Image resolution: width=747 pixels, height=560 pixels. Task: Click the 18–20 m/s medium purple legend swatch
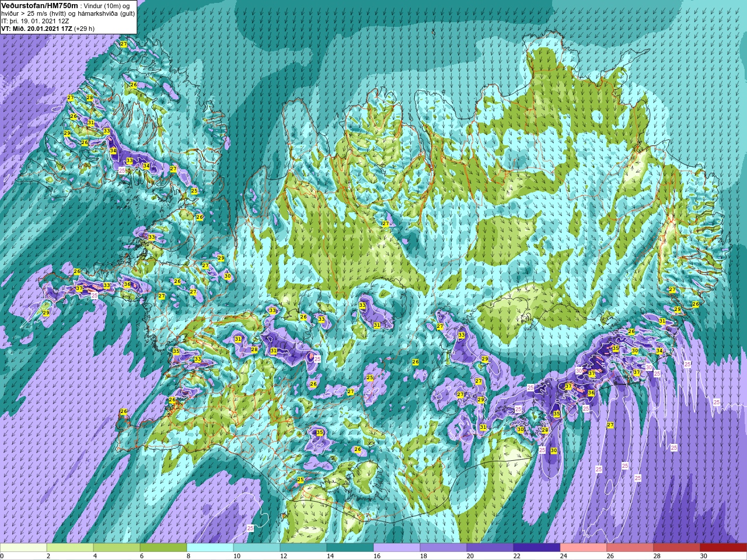coord(444,548)
